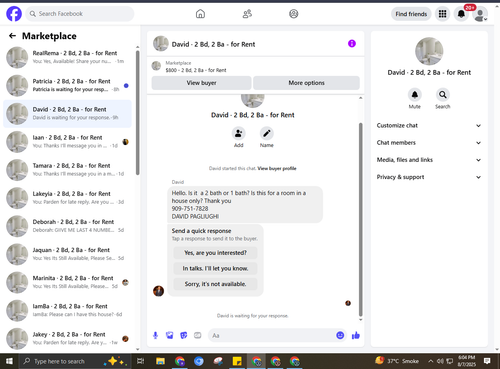Open the apps grid menu icon
This screenshot has width=500, height=369.
tap(442, 14)
